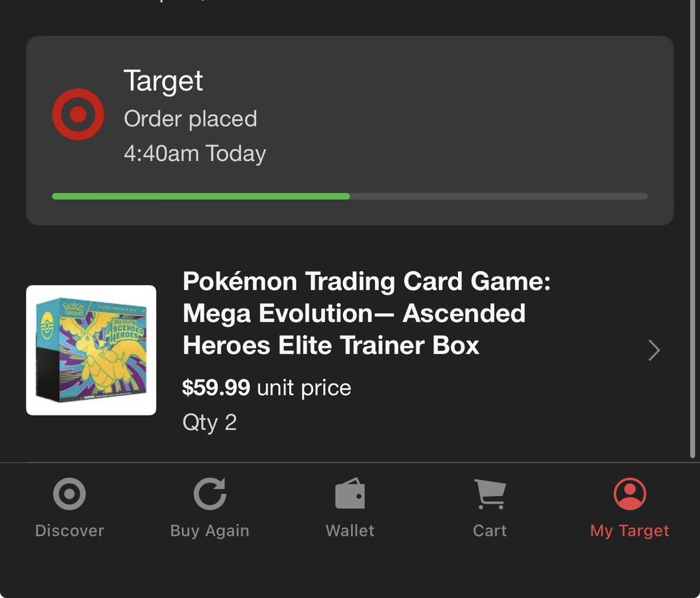700x598 pixels.
Task: Click the "Order placed" status text
Action: coord(190,119)
